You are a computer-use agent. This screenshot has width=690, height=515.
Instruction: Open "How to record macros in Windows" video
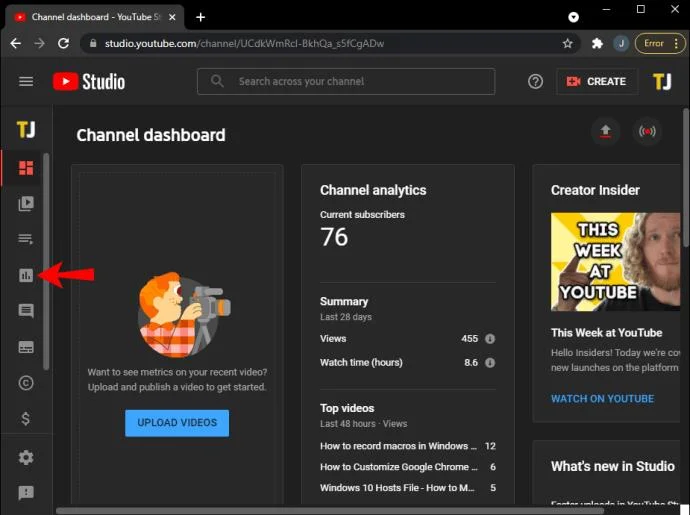[x=398, y=446]
